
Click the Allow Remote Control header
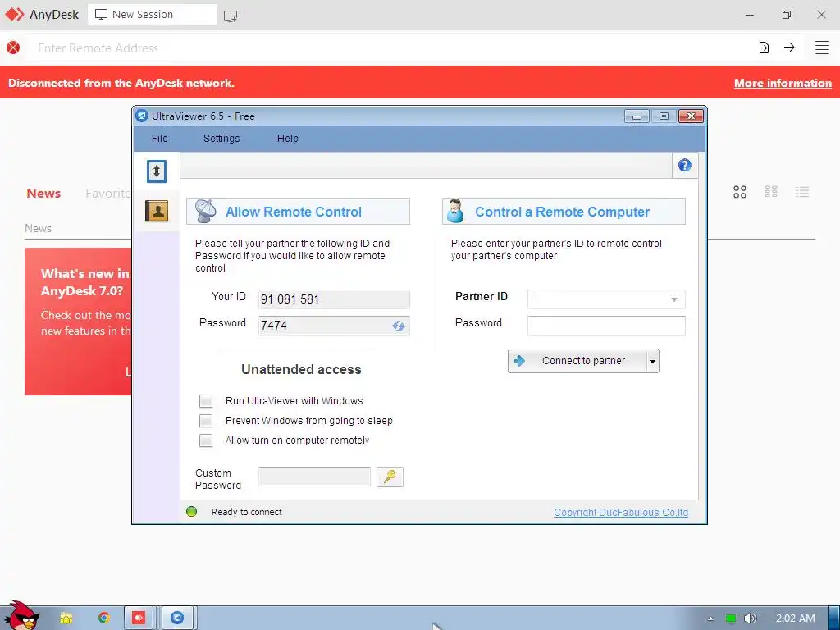(298, 211)
